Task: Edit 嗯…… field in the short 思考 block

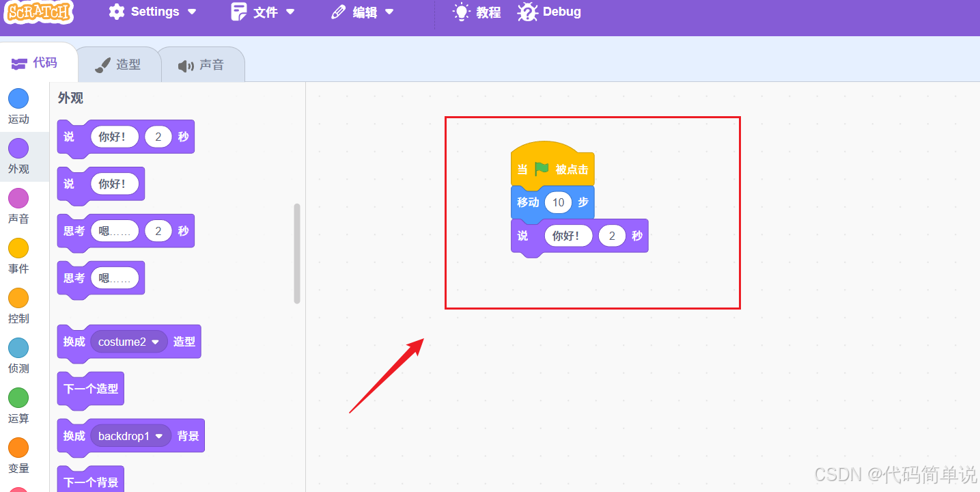Action: 115,278
